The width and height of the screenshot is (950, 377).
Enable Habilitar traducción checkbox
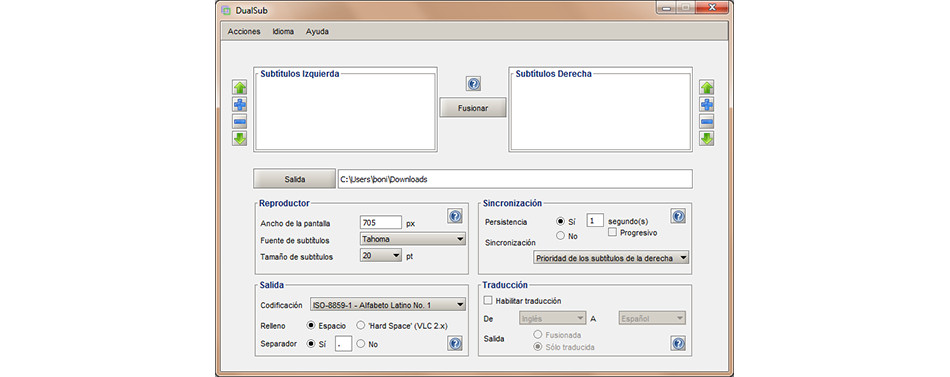[488, 300]
